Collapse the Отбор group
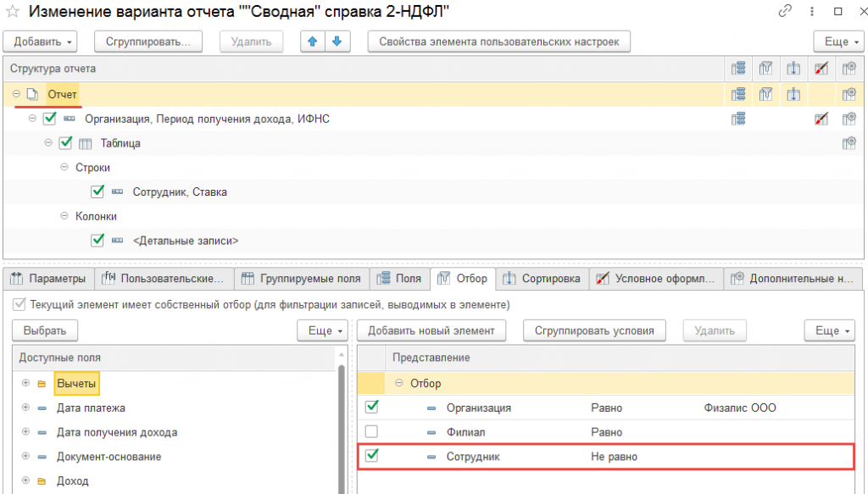868x494 pixels. pyautogui.click(x=398, y=383)
